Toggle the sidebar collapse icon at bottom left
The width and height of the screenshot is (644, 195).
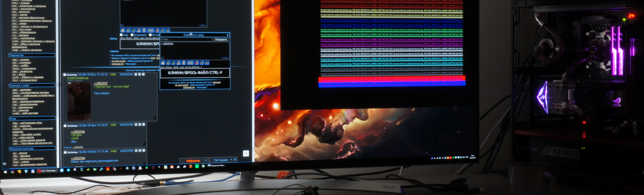5,164
